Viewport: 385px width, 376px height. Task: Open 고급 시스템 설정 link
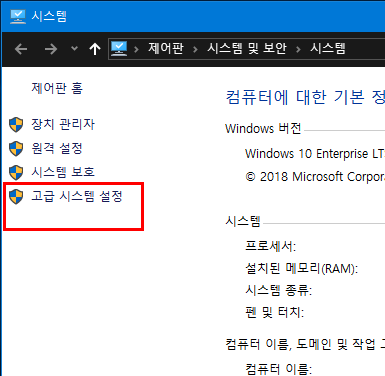pos(77,196)
